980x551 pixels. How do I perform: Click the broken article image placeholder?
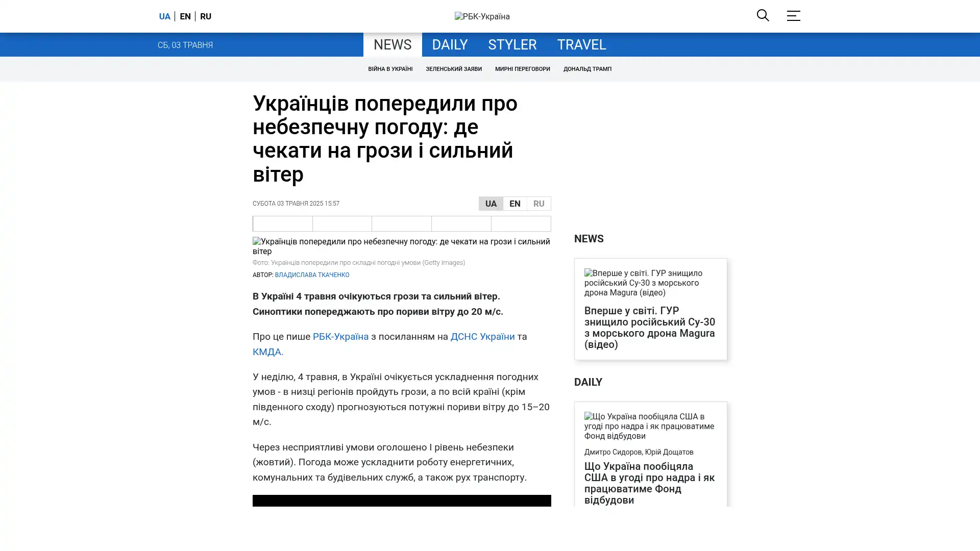click(401, 246)
